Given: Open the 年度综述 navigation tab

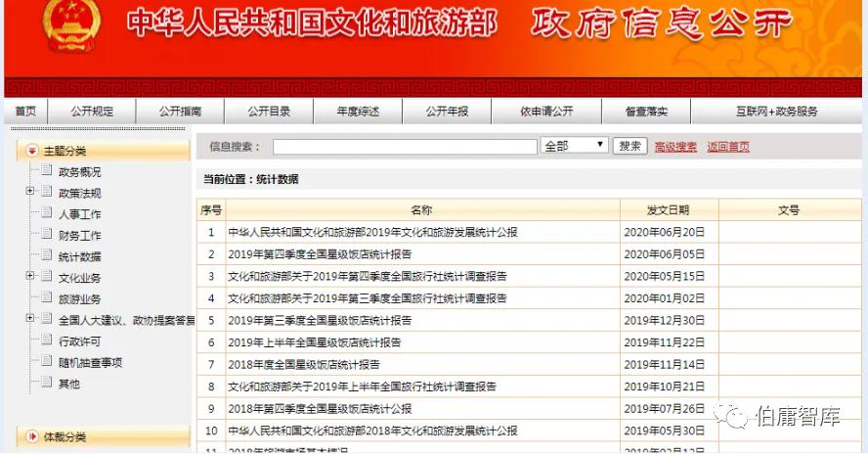Looking at the screenshot, I should (x=358, y=112).
